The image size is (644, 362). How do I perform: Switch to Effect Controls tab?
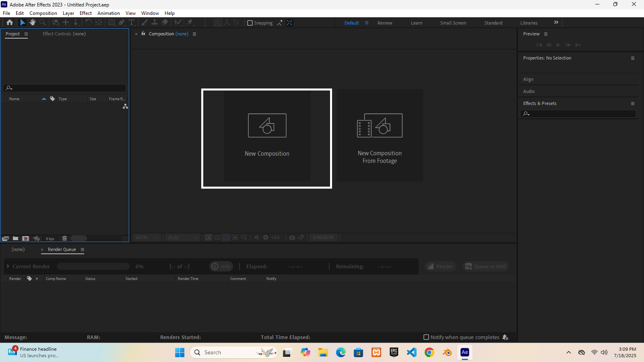point(64,34)
